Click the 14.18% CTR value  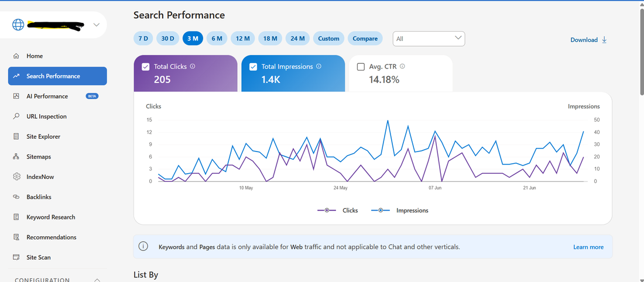(x=384, y=79)
